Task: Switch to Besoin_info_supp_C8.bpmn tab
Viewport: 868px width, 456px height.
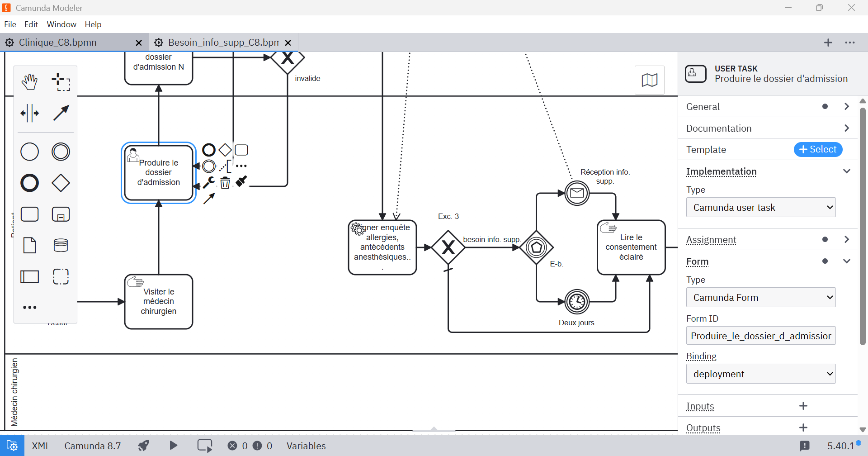Action: (223, 43)
